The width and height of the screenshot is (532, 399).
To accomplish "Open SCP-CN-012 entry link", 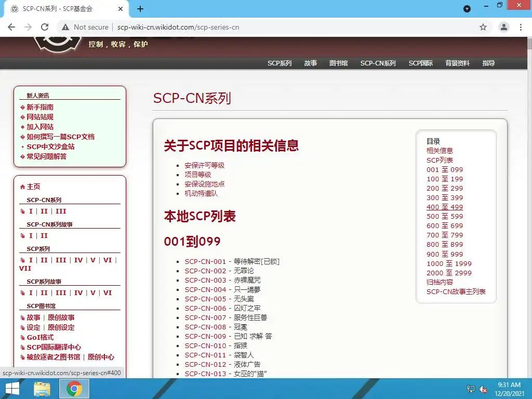I will 205,364.
